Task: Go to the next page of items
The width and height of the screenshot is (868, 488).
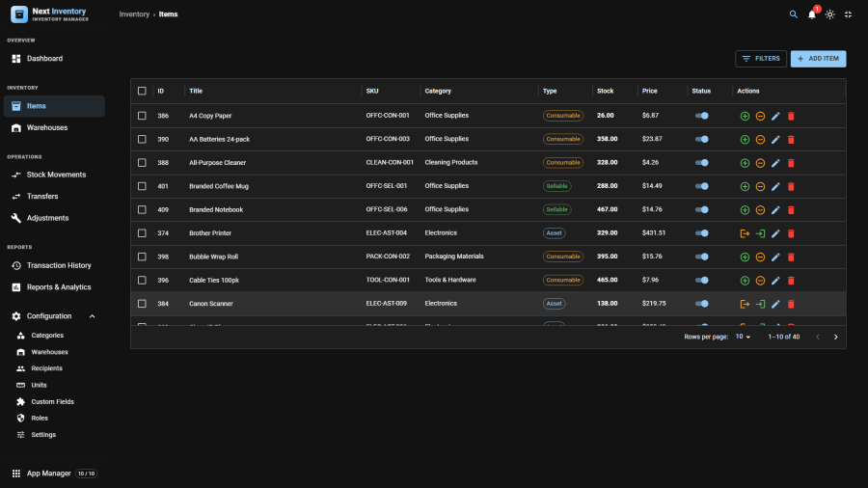Action: (x=836, y=337)
